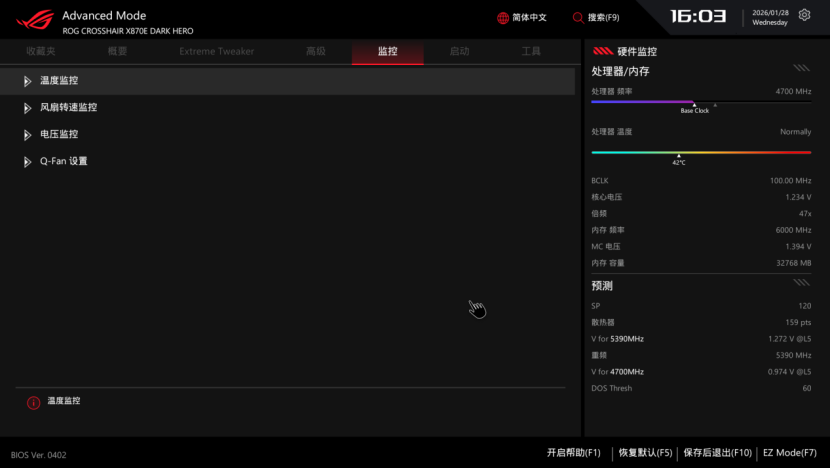Click the ROG logo icon
This screenshot has width=830, height=468.
[x=31, y=20]
